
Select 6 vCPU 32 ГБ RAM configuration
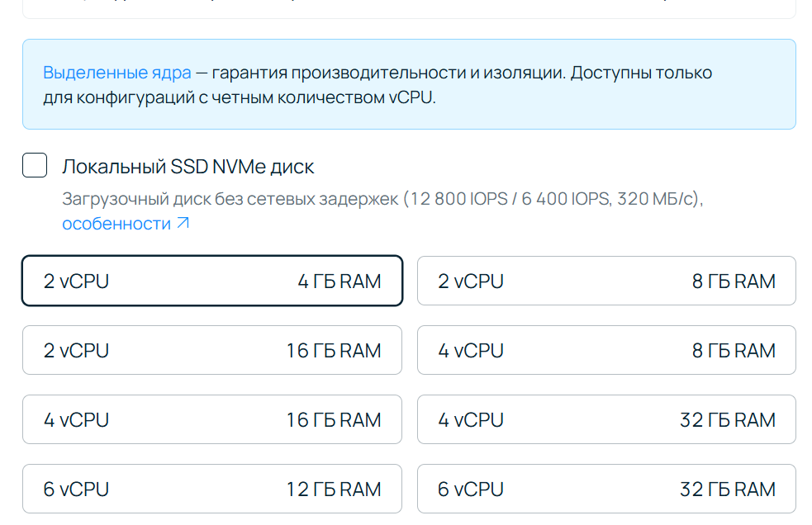coord(606,489)
